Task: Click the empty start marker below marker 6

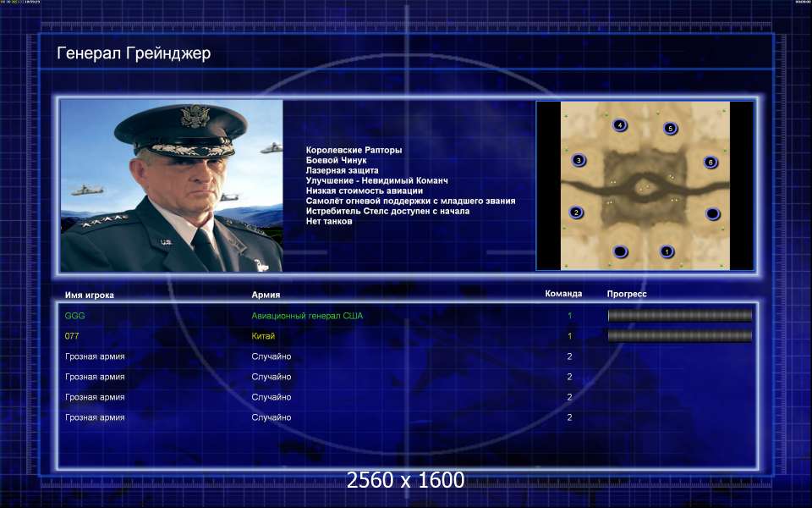Action: 712,213
